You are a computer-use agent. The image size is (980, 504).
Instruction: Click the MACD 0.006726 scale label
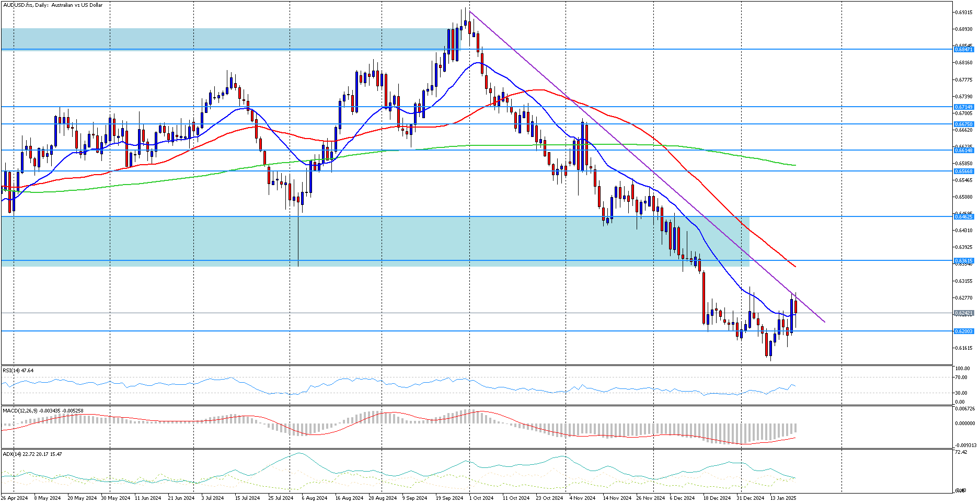click(x=964, y=409)
